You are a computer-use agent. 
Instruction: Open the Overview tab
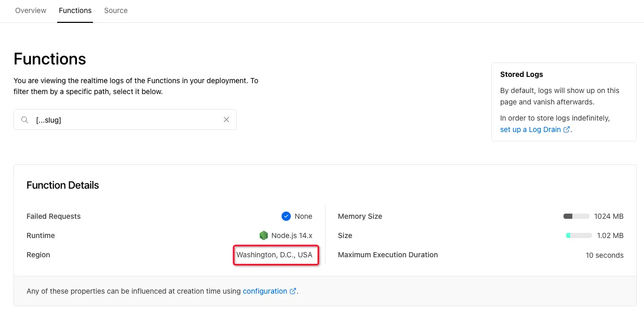coord(31,10)
